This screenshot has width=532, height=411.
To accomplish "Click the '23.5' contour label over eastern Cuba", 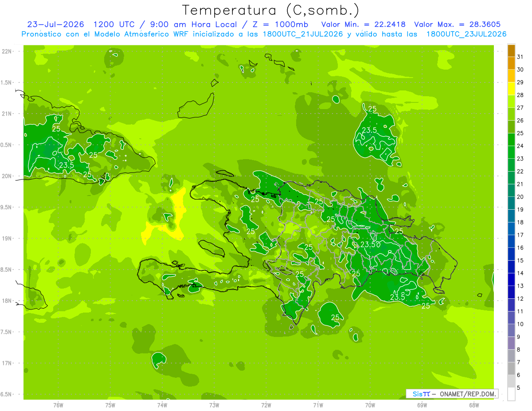I will [x=66, y=165].
